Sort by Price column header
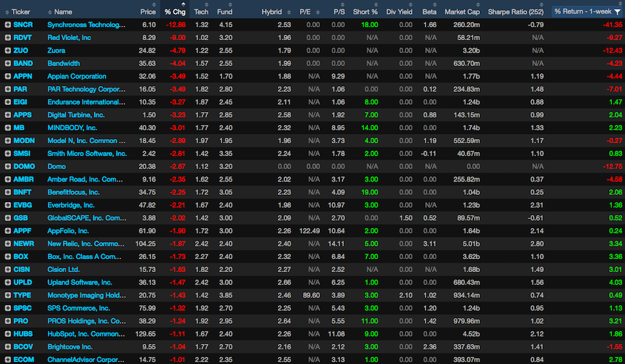 (x=148, y=12)
